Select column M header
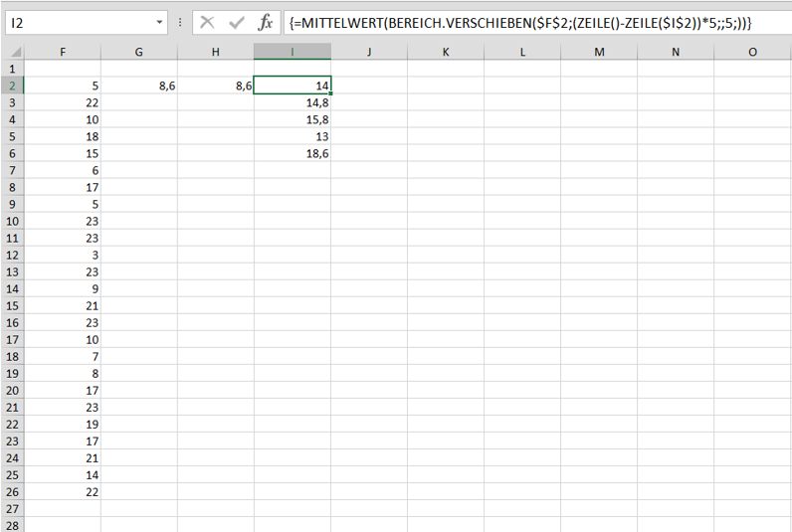The width and height of the screenshot is (792, 532). (599, 52)
